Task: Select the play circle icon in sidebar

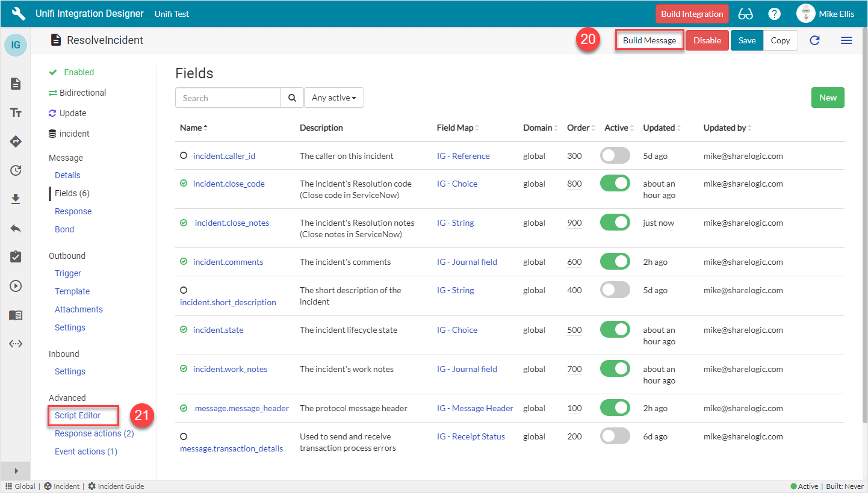Action: 16,286
